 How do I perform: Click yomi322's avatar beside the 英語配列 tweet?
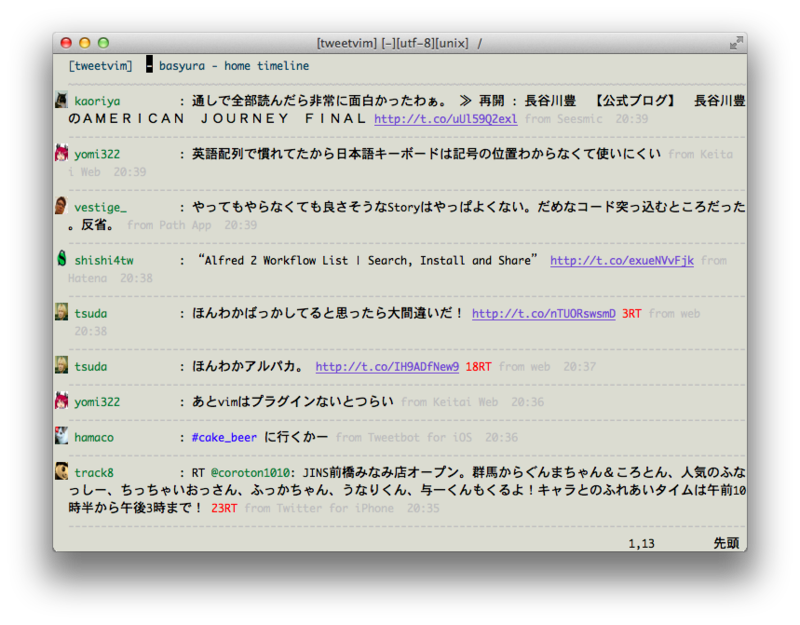point(61,153)
